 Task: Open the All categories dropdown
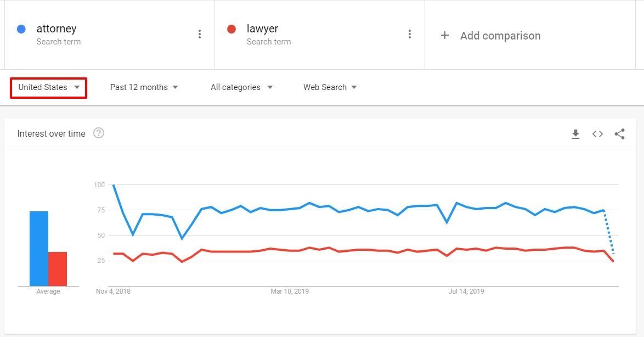point(241,87)
